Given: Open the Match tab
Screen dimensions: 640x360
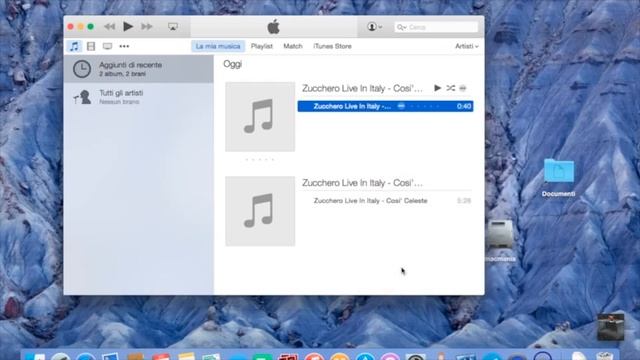Looking at the screenshot, I should tap(293, 46).
